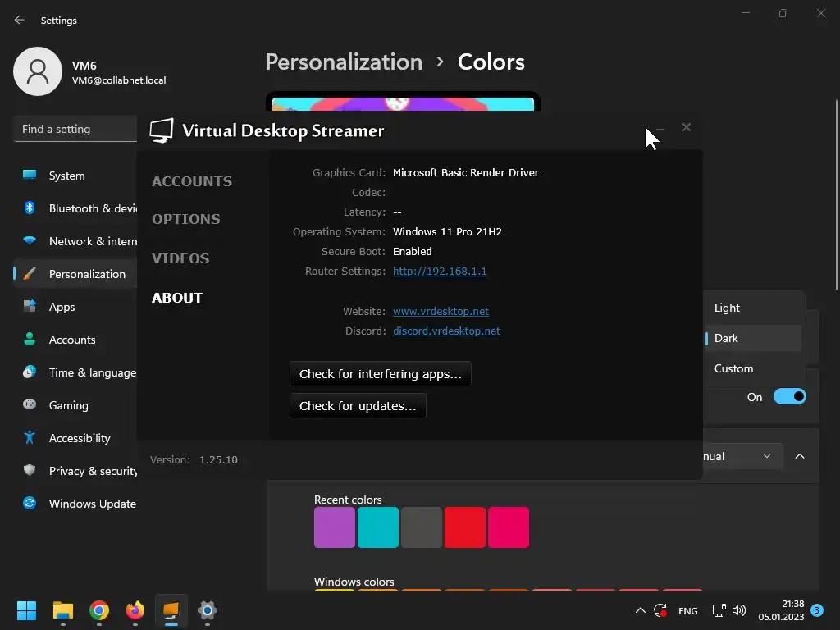Open Network & internet settings
This screenshot has height=630, width=840.
pyautogui.click(x=75, y=241)
